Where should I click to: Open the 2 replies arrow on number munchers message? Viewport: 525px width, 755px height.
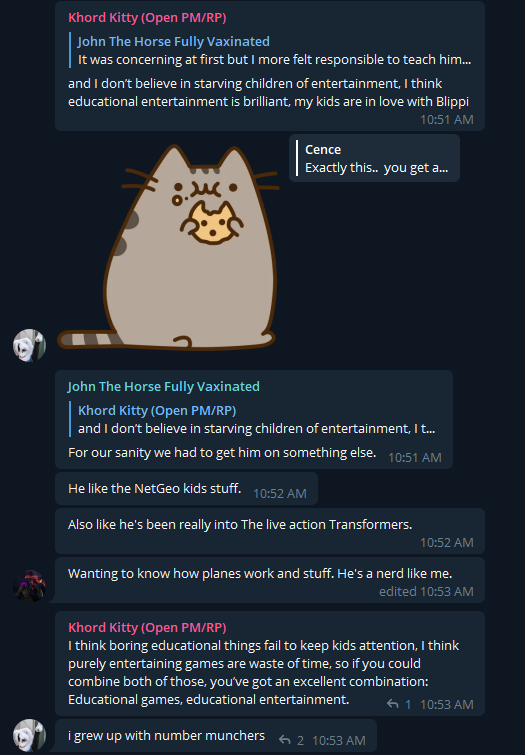coord(285,740)
